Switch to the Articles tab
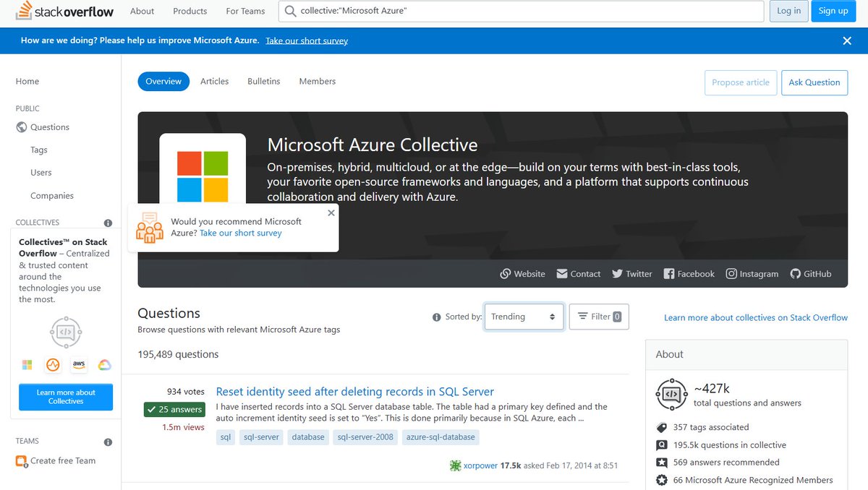The height and width of the screenshot is (490, 868). [x=215, y=82]
